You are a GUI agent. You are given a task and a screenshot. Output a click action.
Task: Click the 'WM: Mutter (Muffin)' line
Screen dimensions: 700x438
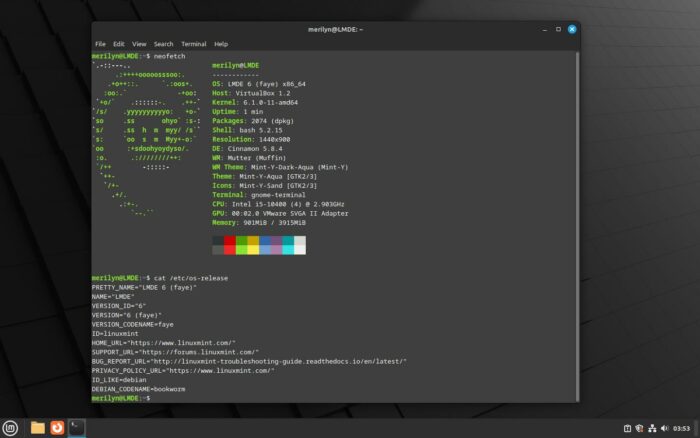pos(249,158)
